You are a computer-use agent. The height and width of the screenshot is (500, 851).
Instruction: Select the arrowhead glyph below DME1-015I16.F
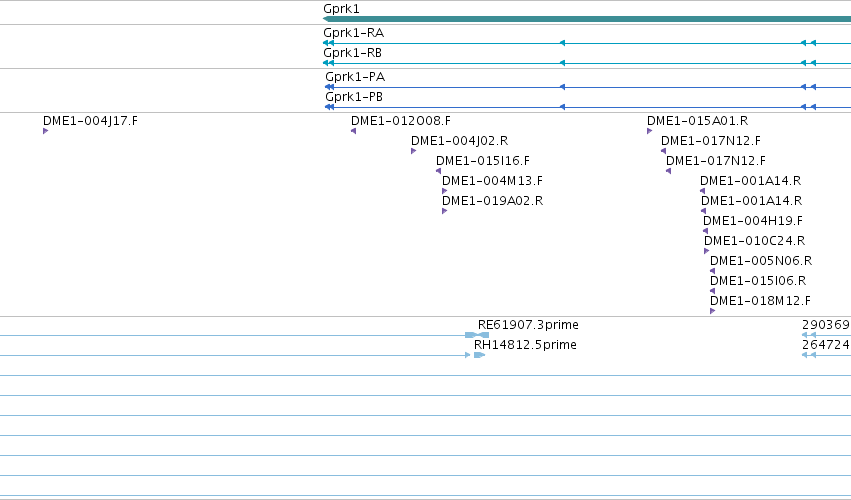[x=439, y=171]
